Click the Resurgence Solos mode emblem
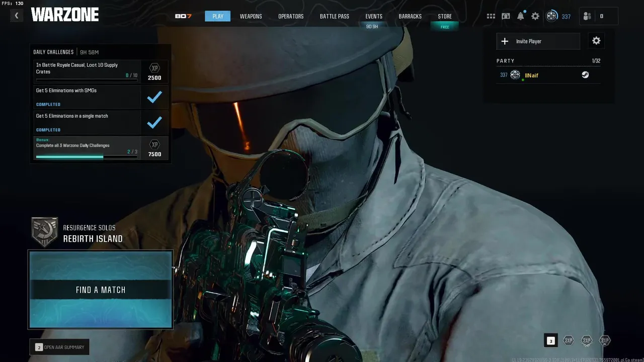 (44, 232)
